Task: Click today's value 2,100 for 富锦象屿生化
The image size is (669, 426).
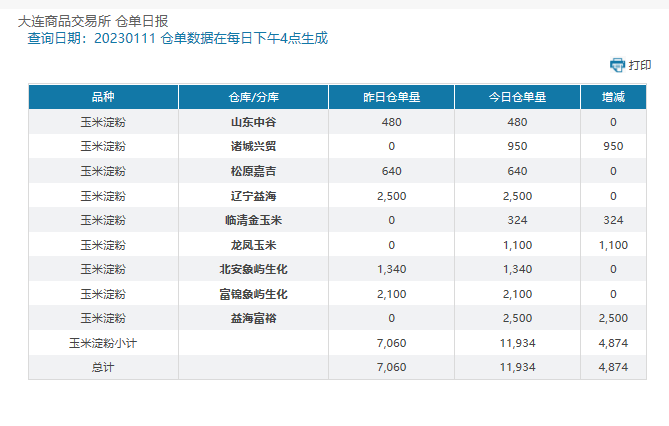Action: 517,294
